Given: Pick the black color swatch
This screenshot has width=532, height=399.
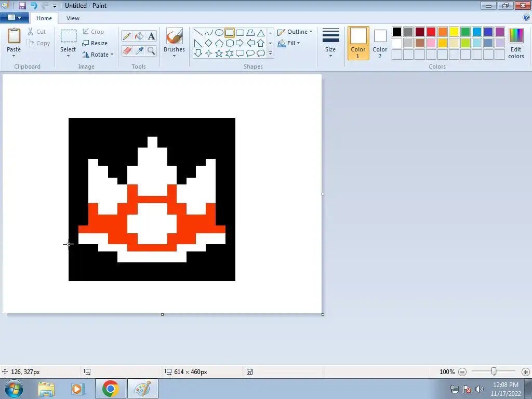Looking at the screenshot, I should pos(397,32).
